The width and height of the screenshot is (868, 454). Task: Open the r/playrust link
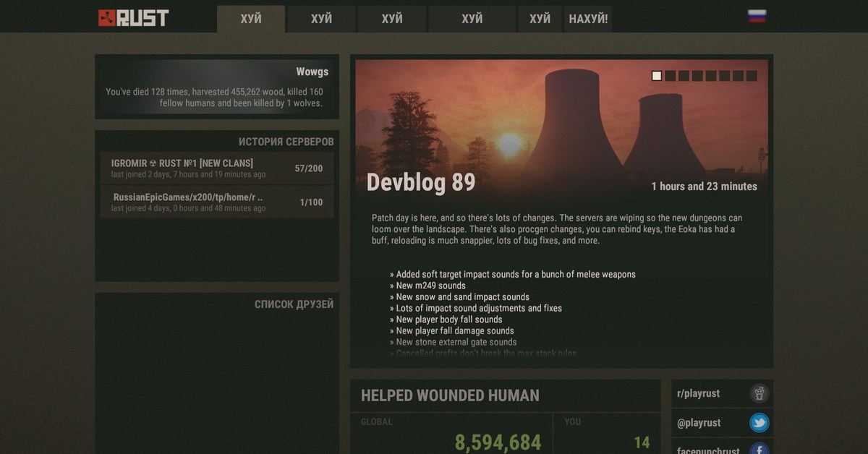coord(698,394)
